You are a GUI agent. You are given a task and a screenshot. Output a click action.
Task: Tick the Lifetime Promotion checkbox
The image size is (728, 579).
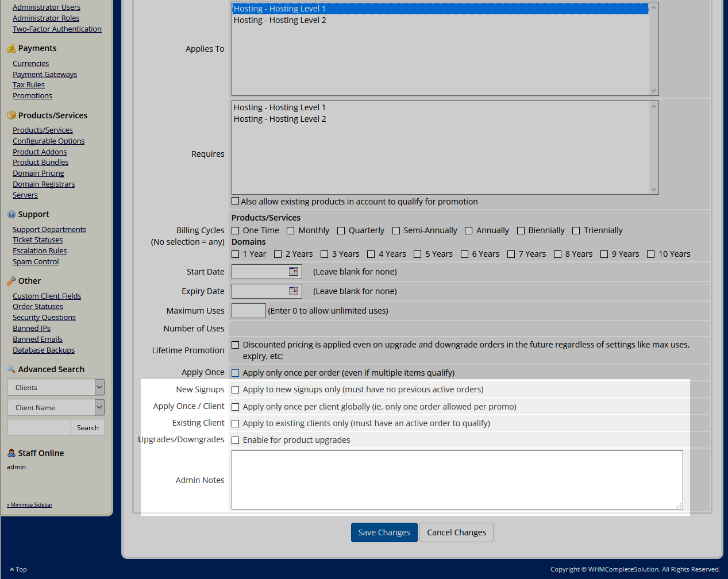(x=236, y=345)
